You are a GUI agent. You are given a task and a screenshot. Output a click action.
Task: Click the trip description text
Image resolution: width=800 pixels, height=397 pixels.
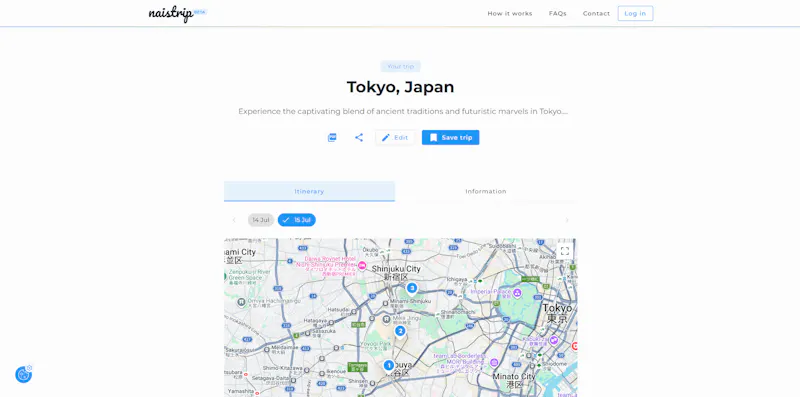pyautogui.click(x=403, y=111)
